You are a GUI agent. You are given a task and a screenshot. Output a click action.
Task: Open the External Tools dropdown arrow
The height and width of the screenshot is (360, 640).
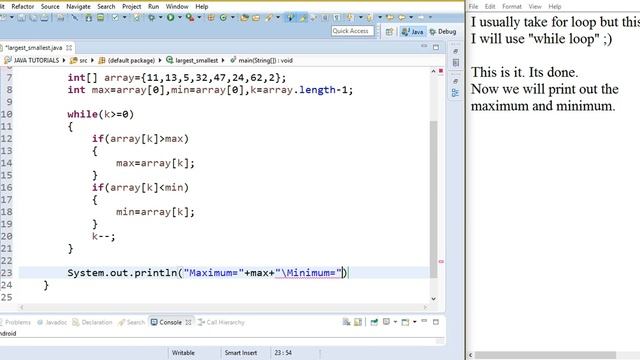pos(199,18)
